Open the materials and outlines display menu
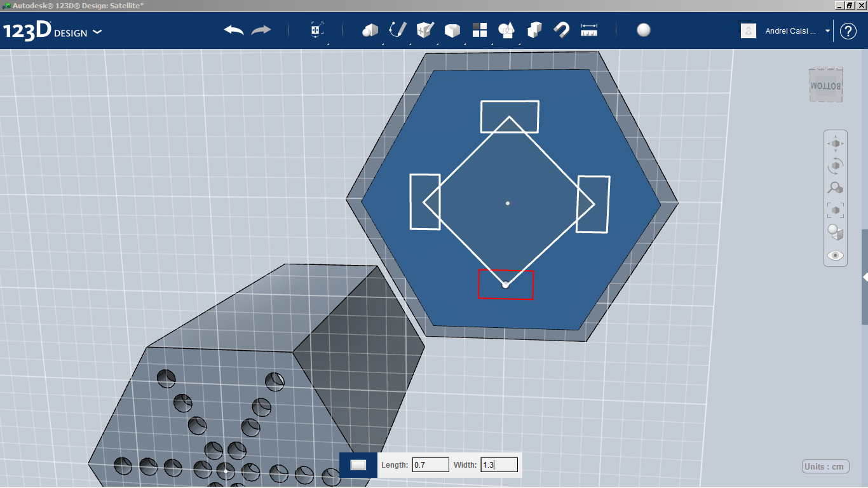This screenshot has width=868, height=488. 836,233
